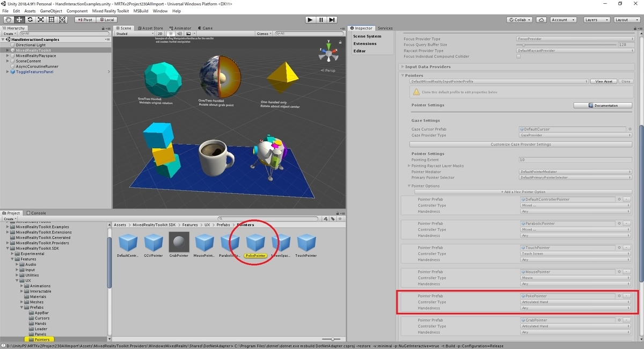Adjust the Focus Query Buffer Size slider
Screen dimensions: 644x349
[567, 45]
